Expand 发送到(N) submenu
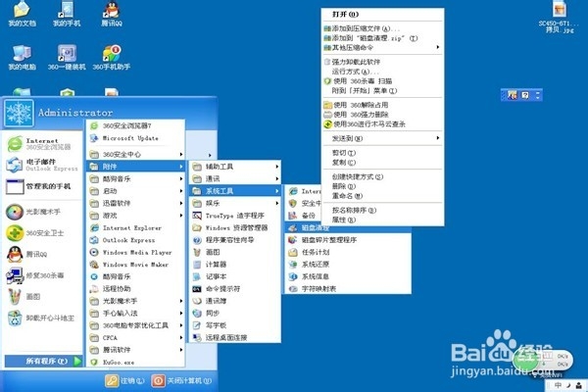The image size is (588, 392). [382, 138]
